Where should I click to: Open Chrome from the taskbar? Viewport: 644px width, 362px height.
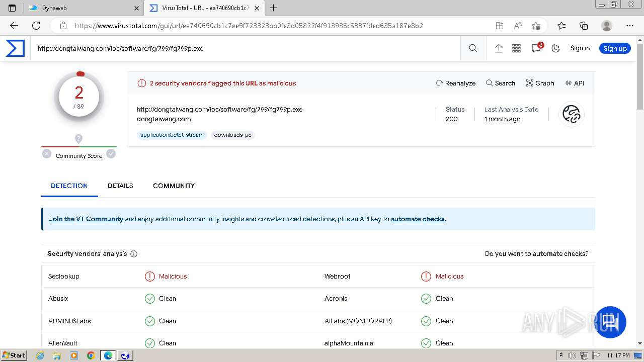coord(91,355)
